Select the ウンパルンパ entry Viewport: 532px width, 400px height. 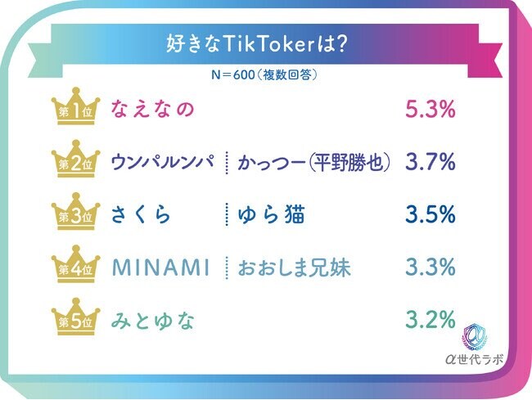click(x=167, y=162)
